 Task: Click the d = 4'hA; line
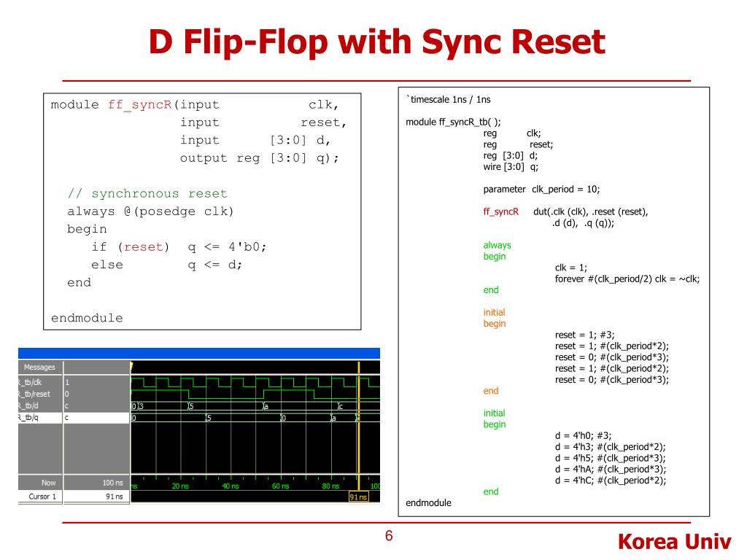click(x=611, y=469)
